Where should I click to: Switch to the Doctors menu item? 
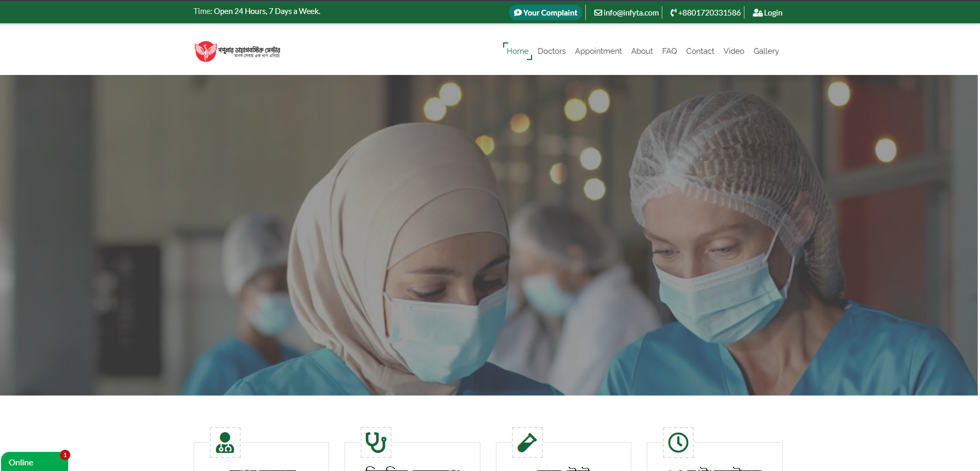click(551, 51)
